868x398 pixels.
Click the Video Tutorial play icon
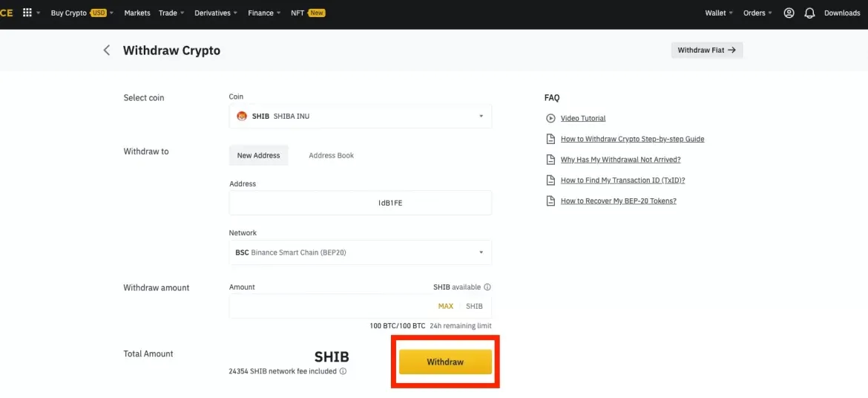[550, 118]
